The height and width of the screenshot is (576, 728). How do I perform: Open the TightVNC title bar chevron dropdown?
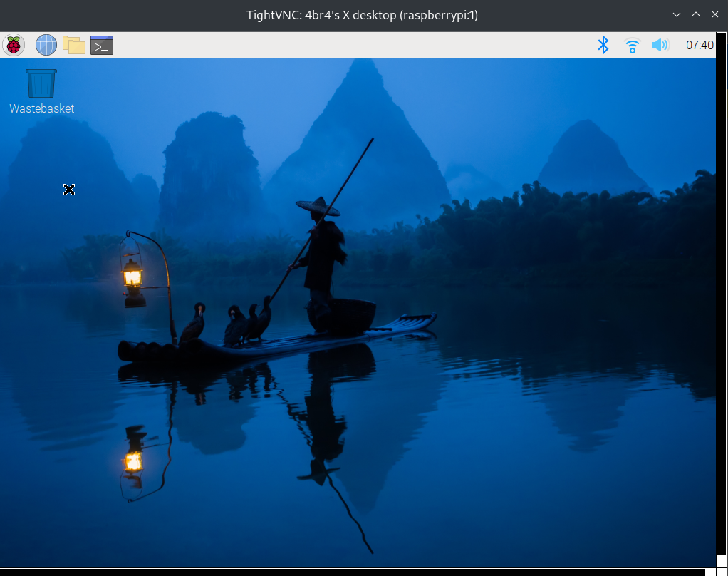tap(675, 14)
